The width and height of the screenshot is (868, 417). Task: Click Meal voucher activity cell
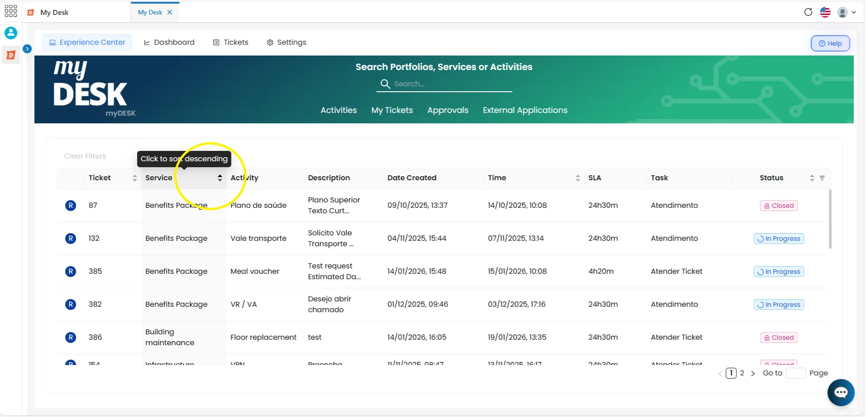click(255, 272)
